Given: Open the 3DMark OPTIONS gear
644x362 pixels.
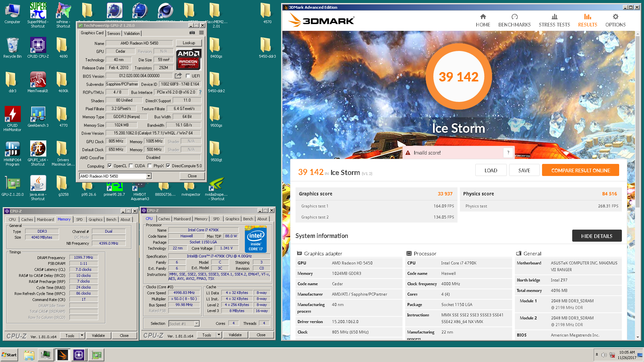Looking at the screenshot, I should pyautogui.click(x=615, y=20).
